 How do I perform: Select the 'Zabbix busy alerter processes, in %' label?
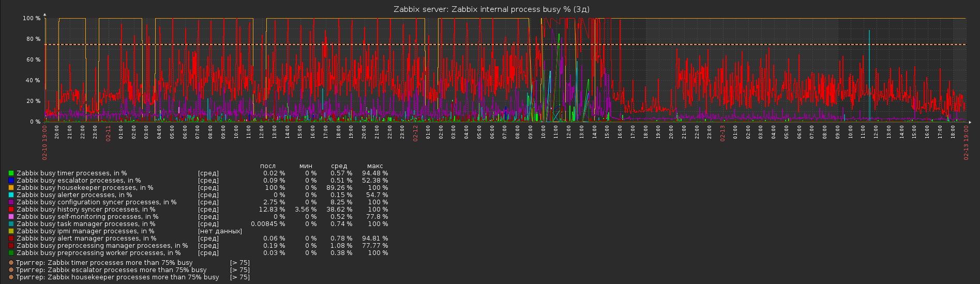(74, 195)
